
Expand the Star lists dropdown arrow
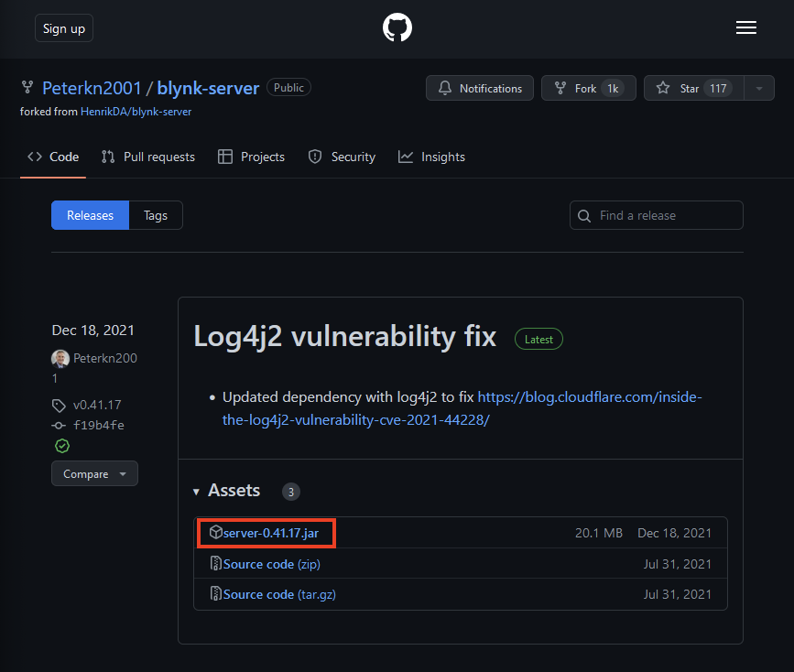click(759, 88)
